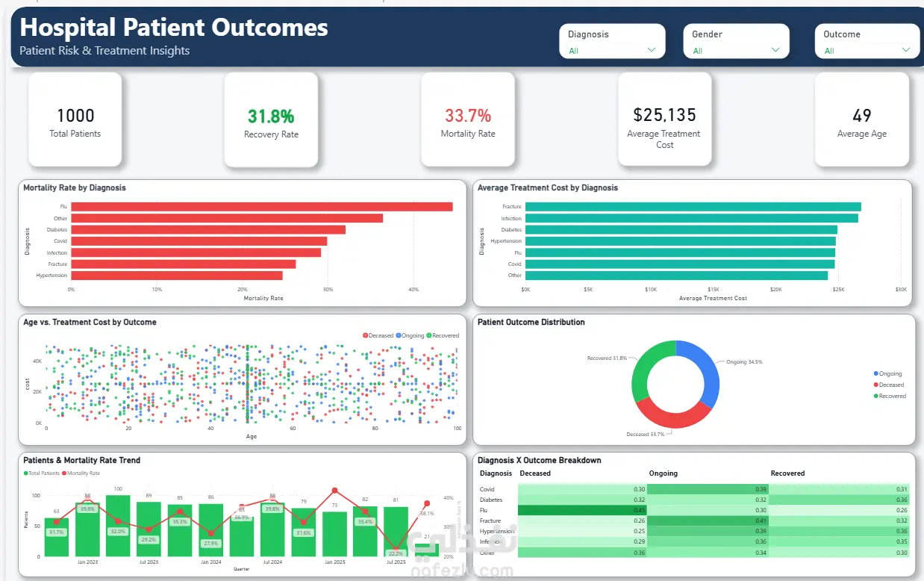Viewport: 924px width, 581px height.
Task: Select the Other bar in Mortality Rate chart
Action: pyautogui.click(x=227, y=218)
